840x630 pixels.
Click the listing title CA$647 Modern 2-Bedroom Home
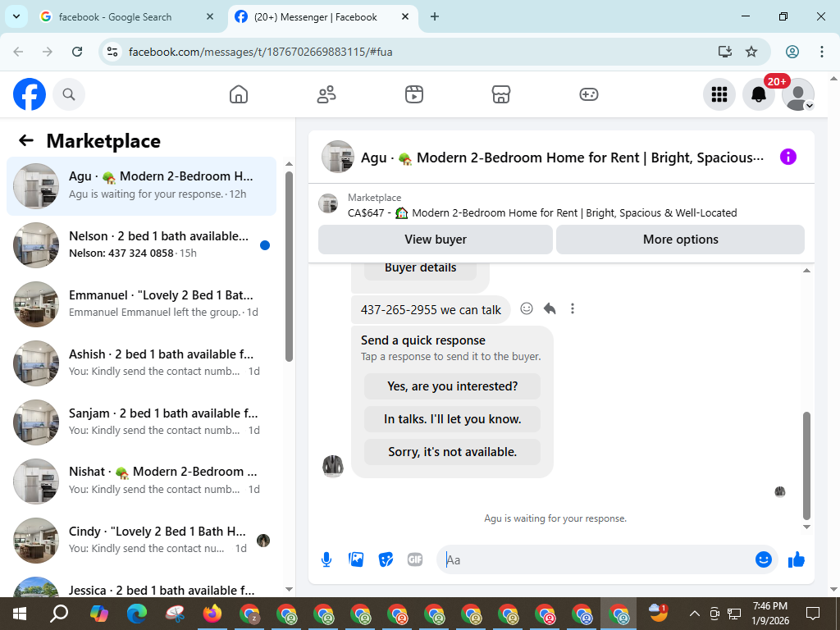click(x=542, y=212)
